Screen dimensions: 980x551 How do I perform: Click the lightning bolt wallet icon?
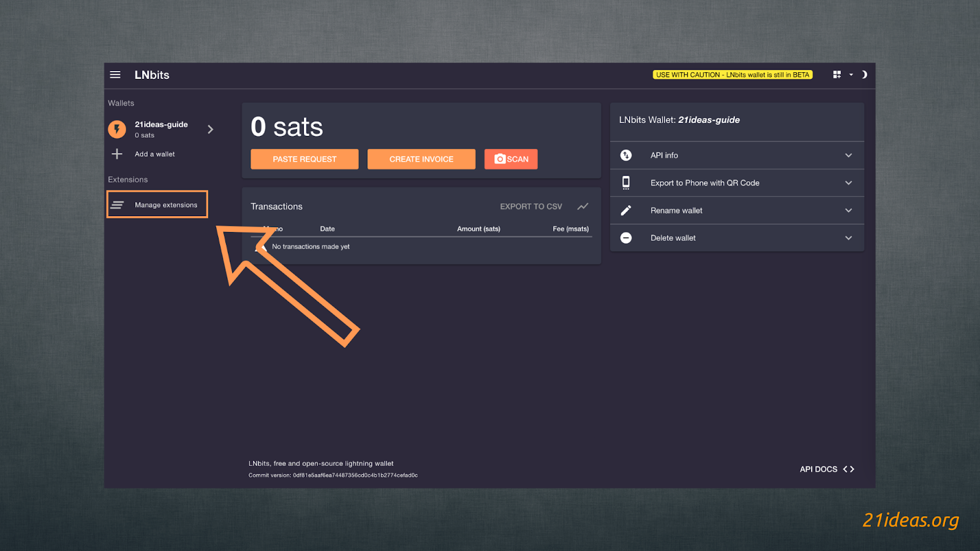pyautogui.click(x=117, y=129)
